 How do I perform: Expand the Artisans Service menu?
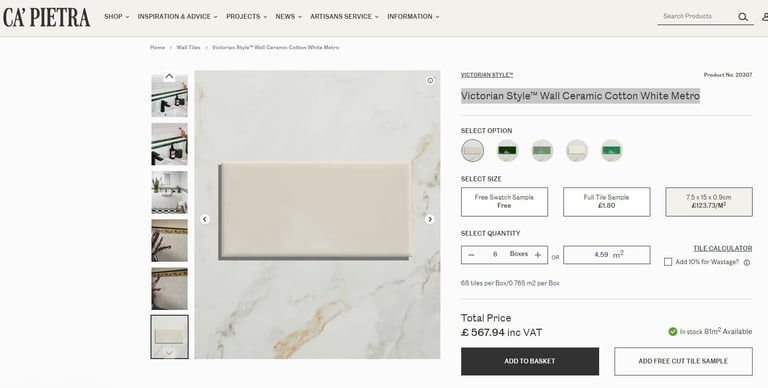click(344, 17)
